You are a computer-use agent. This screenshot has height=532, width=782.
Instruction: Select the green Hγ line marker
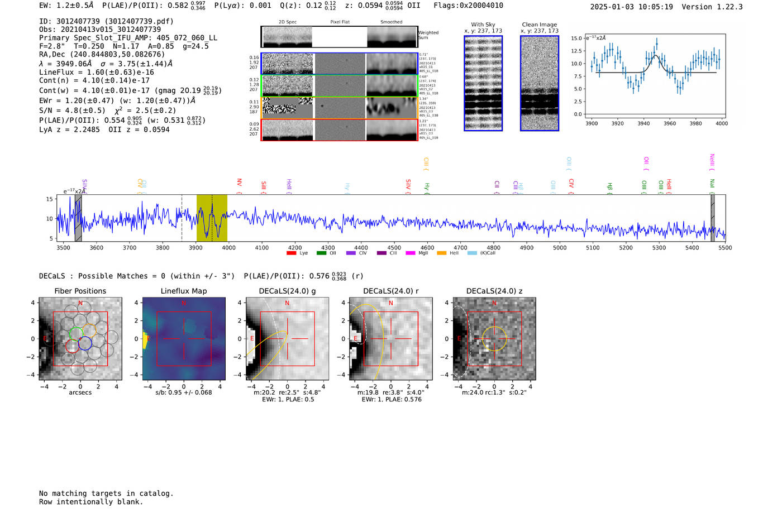[x=427, y=188]
